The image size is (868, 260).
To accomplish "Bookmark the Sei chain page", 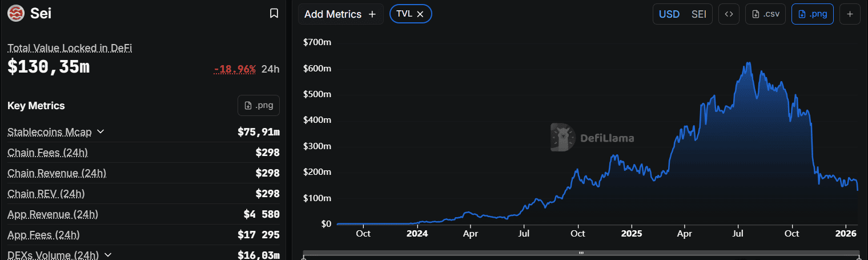I will [274, 13].
